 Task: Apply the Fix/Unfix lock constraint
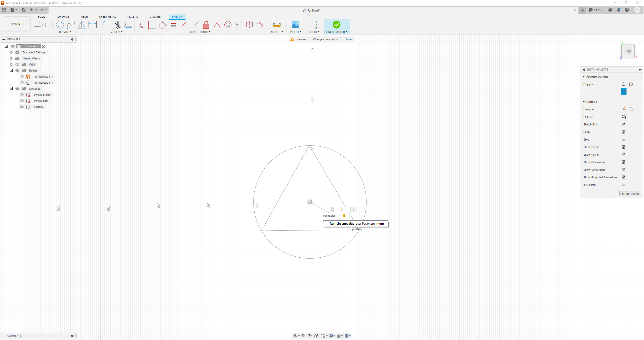(206, 25)
